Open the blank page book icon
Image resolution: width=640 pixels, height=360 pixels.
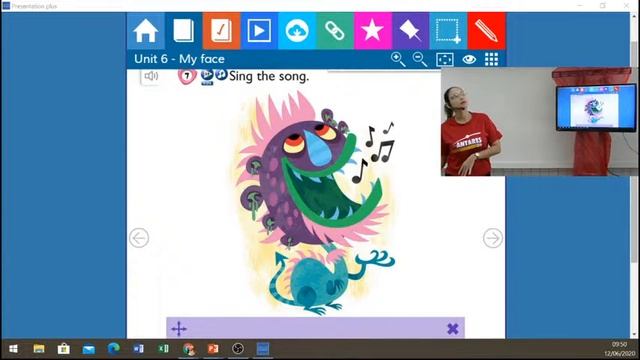click(x=184, y=31)
